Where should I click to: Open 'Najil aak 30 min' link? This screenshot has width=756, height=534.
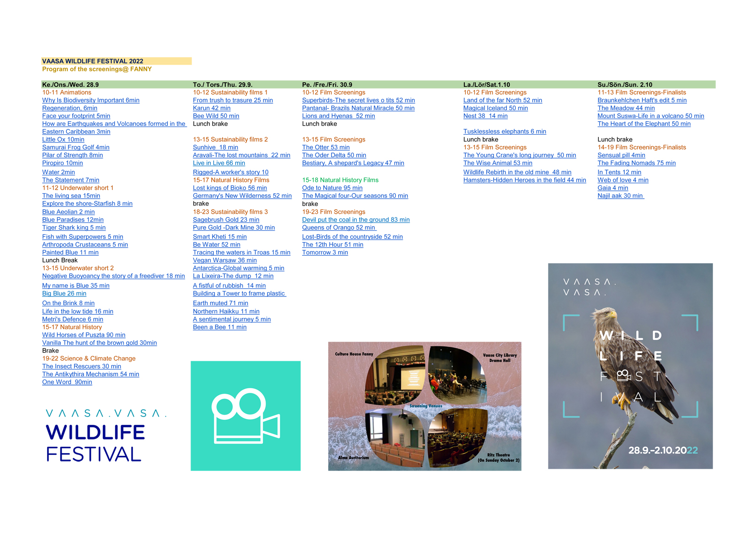click(x=620, y=196)
